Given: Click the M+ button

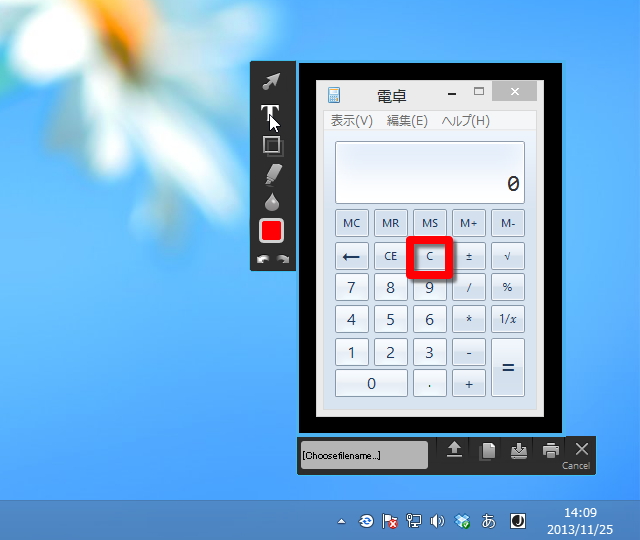Looking at the screenshot, I should (x=469, y=223).
